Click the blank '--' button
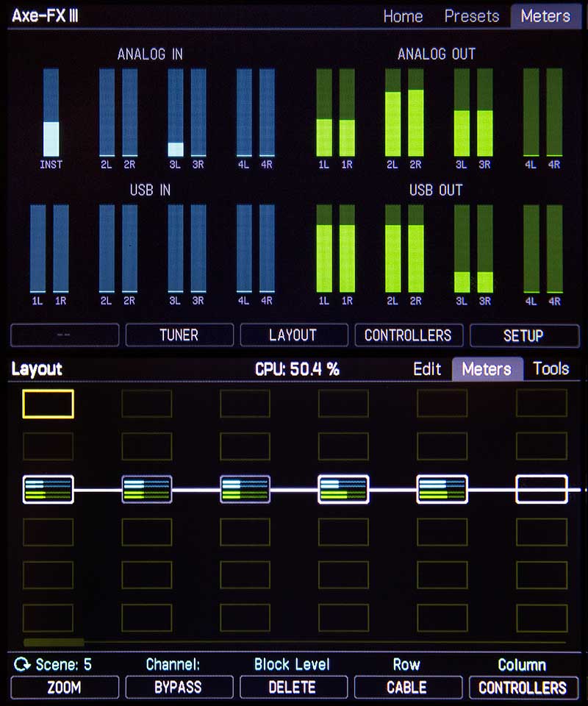Viewport: 588px width, 706px height. 65,335
